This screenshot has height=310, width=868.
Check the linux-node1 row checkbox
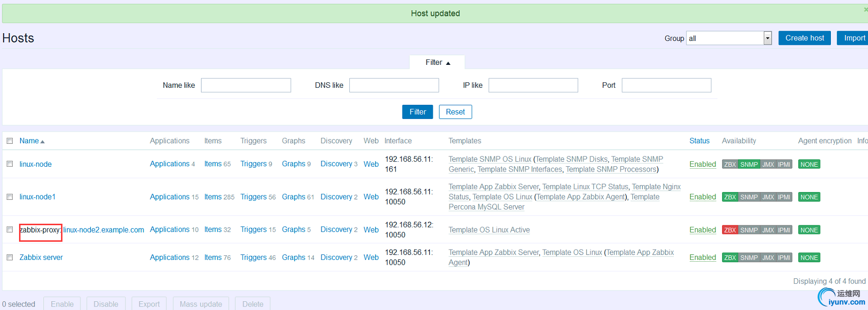(10, 196)
